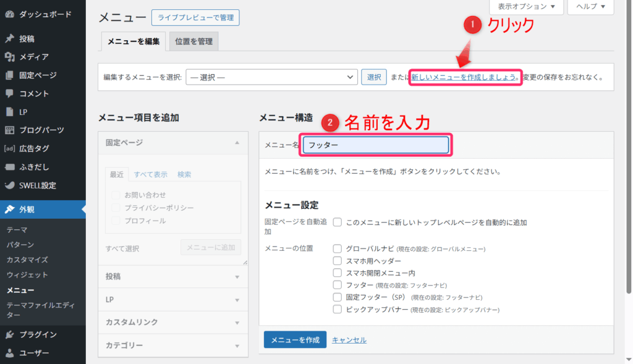Screen dimensions: 633x364
Task: Open the ヘルプ dropdown panel
Action: point(590,6)
